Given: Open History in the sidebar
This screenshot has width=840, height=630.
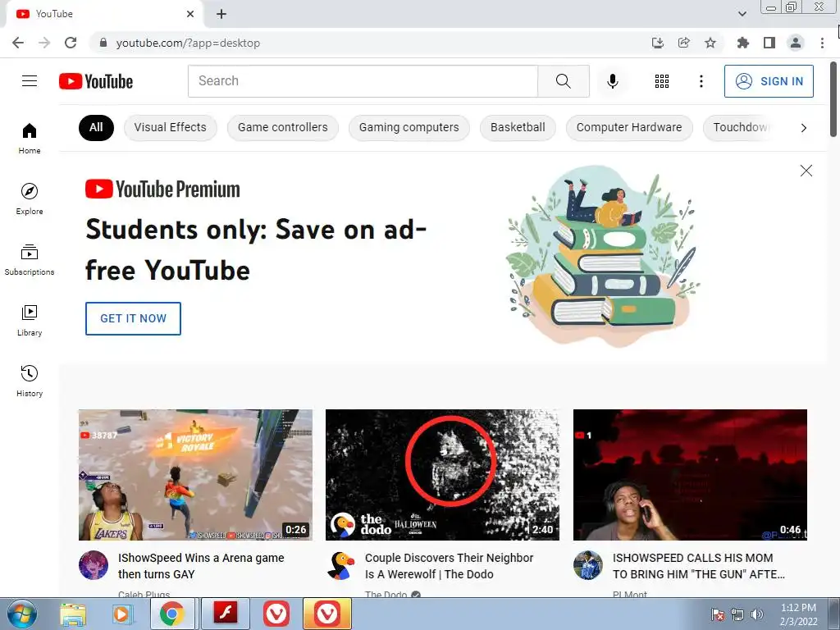Looking at the screenshot, I should (x=30, y=381).
